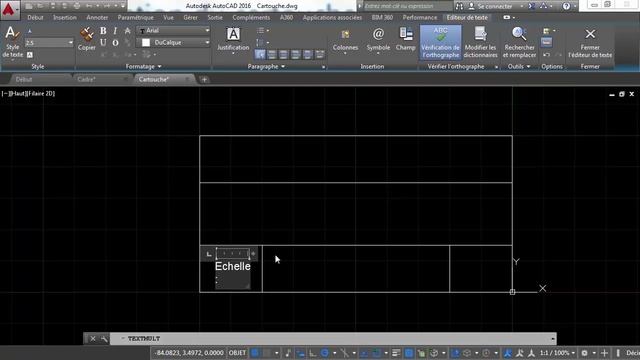640x360 pixels.
Task: Close the command line with its X
Action: (x=93, y=339)
